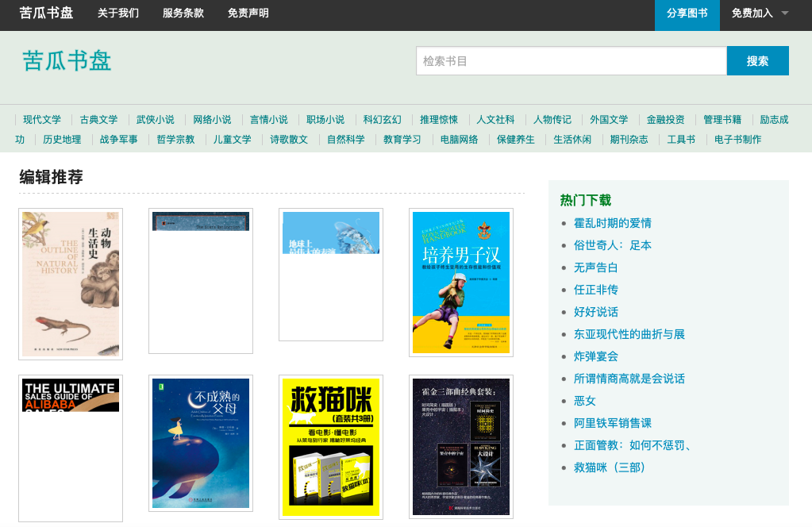Click the 搜索 button
Viewport: 812px width, 527px height.
point(757,60)
